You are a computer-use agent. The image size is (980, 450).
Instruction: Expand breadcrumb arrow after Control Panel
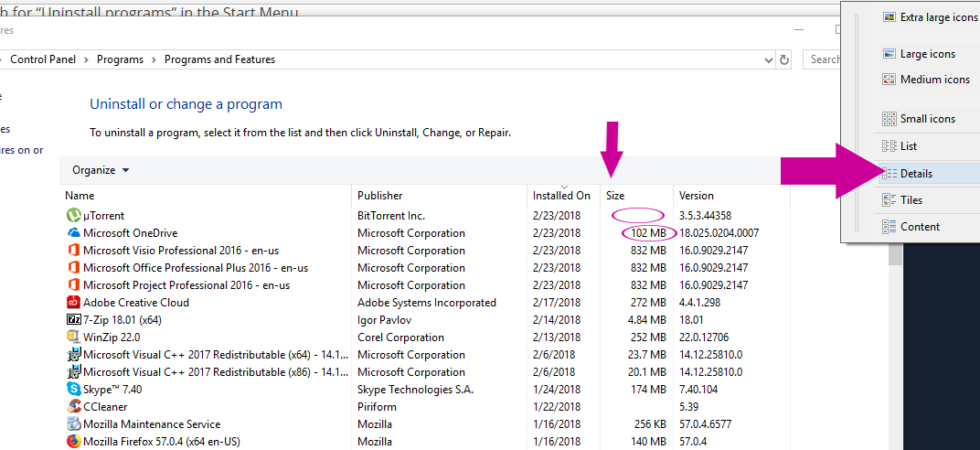(x=86, y=60)
